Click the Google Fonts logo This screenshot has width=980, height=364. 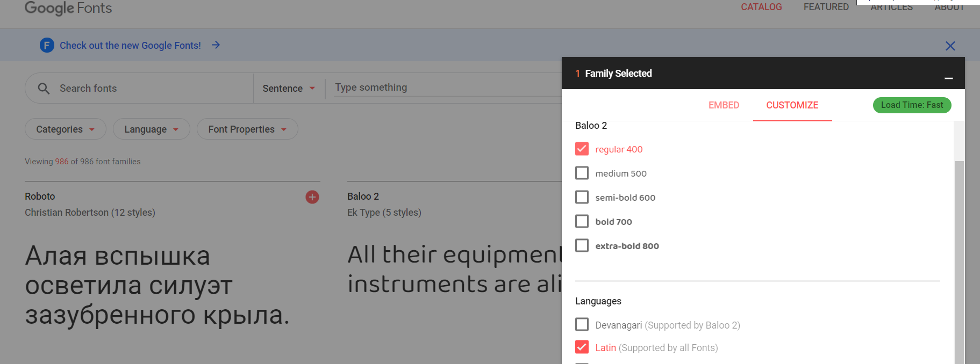coord(68,8)
